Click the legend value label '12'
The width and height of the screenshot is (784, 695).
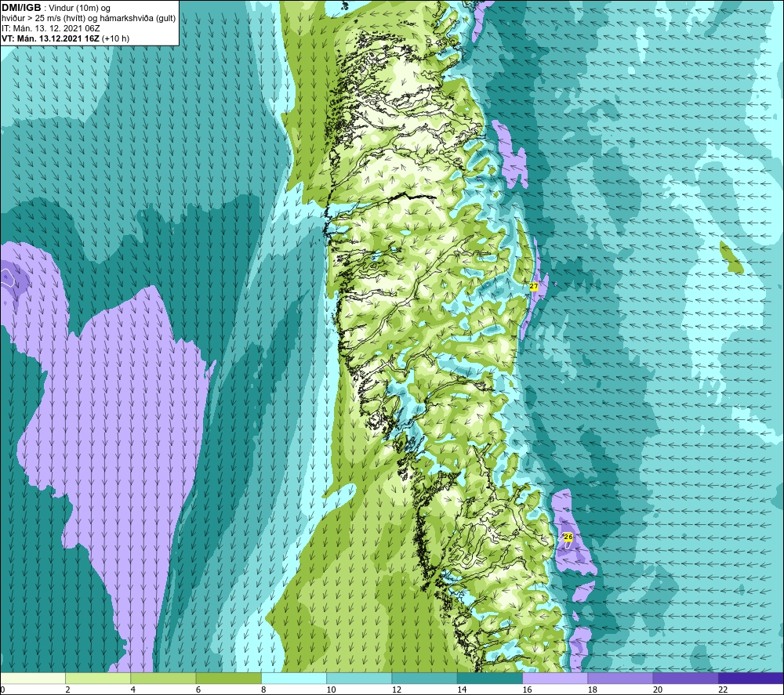point(397,690)
